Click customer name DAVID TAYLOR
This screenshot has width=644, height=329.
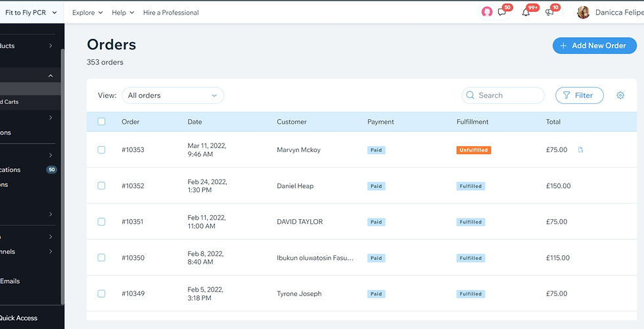300,222
